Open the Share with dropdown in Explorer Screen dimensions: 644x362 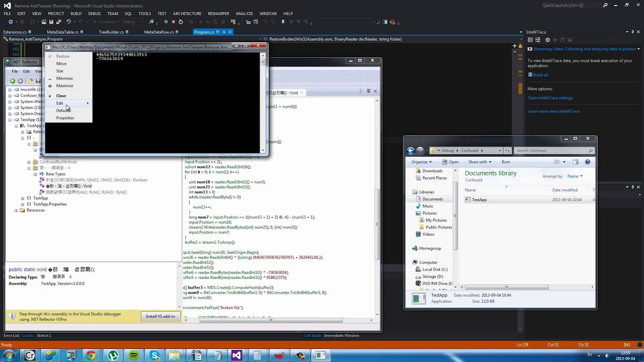point(479,162)
